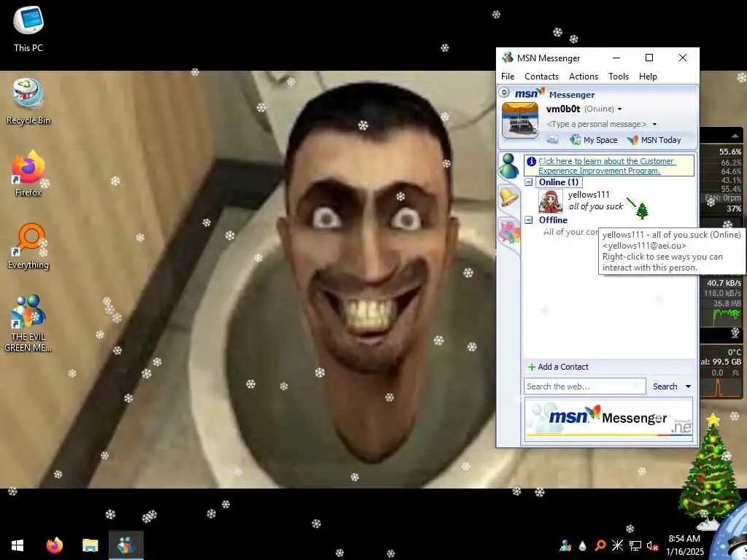
Task: Open the Tools menu
Action: tap(619, 76)
